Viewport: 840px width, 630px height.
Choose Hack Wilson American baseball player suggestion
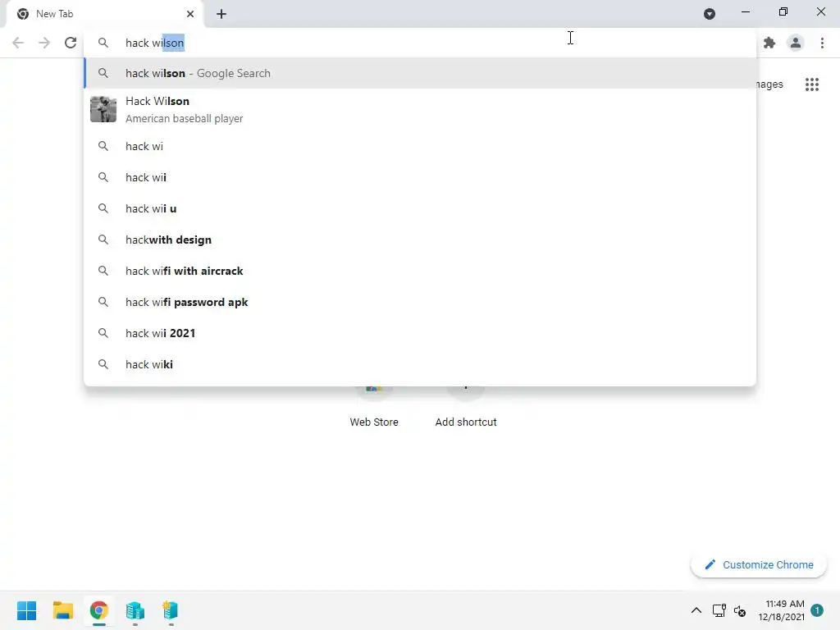click(x=420, y=109)
